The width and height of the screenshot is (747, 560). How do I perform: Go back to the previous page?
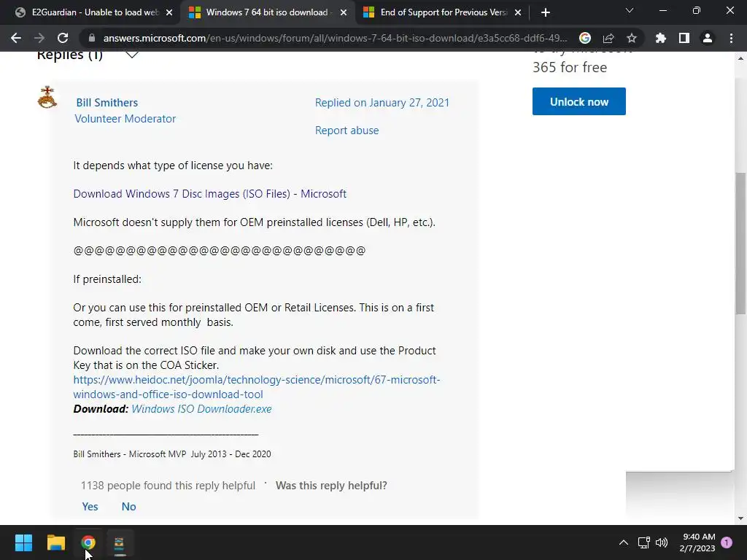click(x=16, y=38)
